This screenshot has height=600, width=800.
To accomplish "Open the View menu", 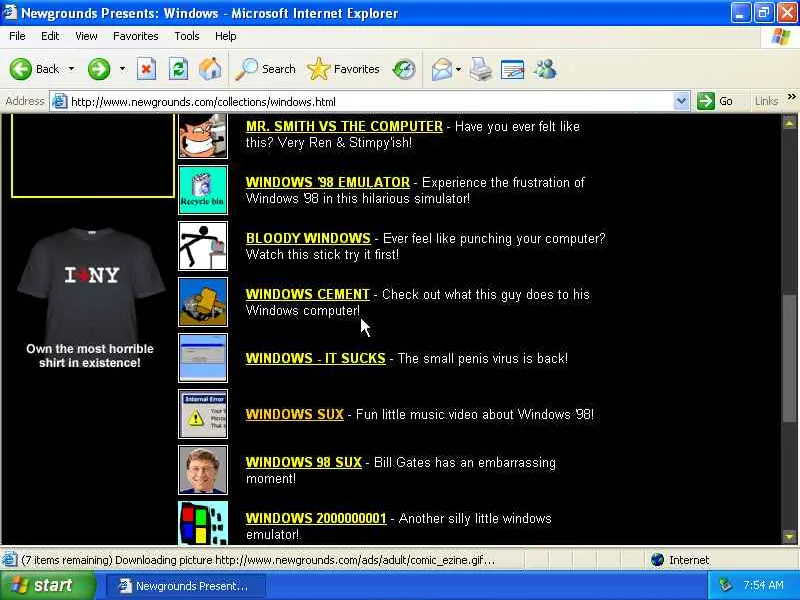I will (86, 36).
